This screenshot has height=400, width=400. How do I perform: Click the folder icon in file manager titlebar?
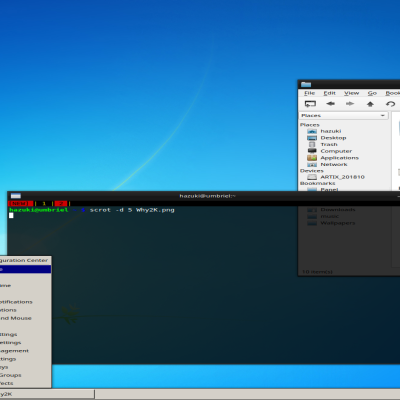coord(306,84)
